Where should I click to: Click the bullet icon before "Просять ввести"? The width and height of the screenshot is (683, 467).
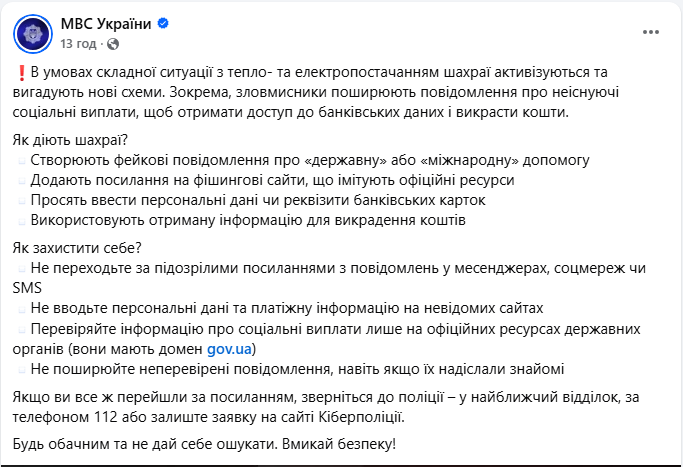click(22, 200)
